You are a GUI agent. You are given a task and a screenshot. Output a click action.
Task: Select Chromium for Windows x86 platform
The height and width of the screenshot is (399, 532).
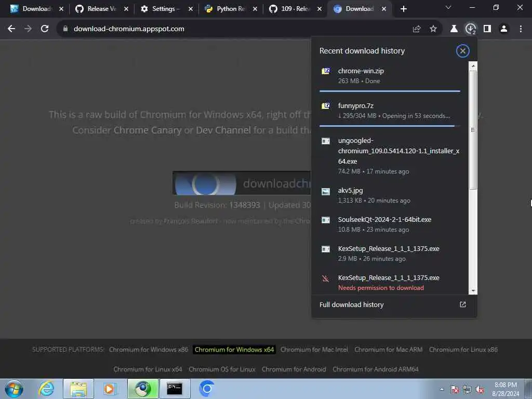click(148, 350)
